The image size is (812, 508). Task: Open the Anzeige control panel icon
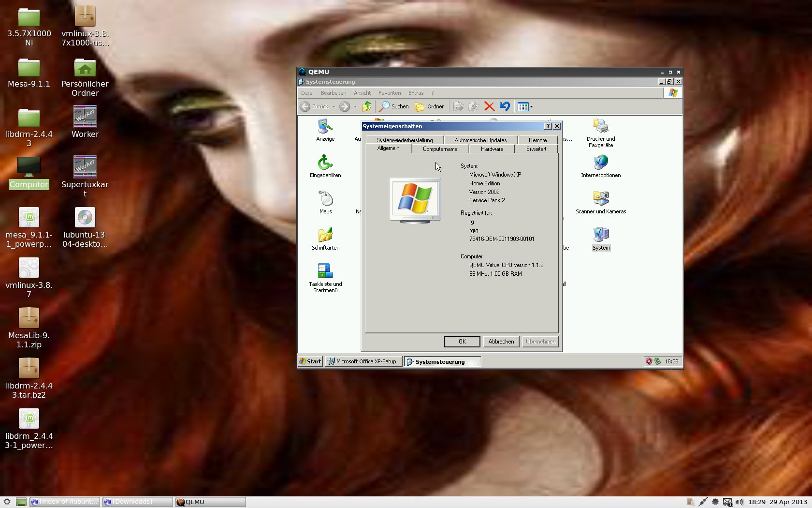[325, 127]
